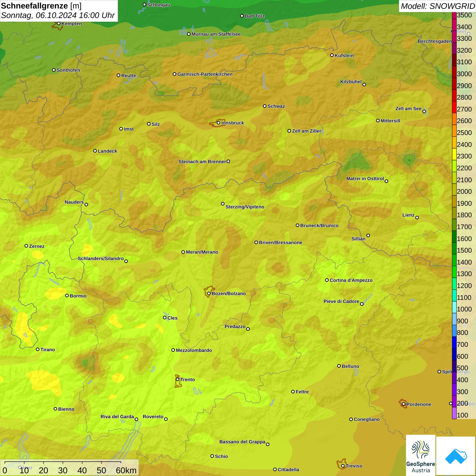Click the Garmisch-Partenkirchen label
This screenshot has width=476, height=476.
205,74
